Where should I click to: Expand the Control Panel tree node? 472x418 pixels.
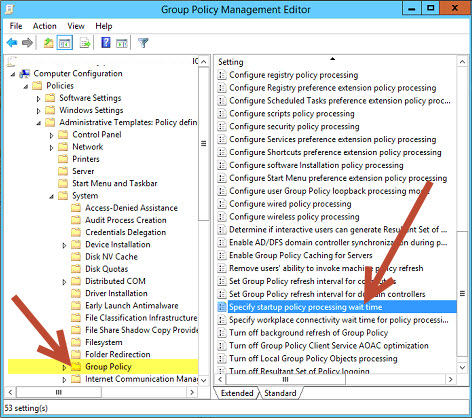tap(51, 135)
